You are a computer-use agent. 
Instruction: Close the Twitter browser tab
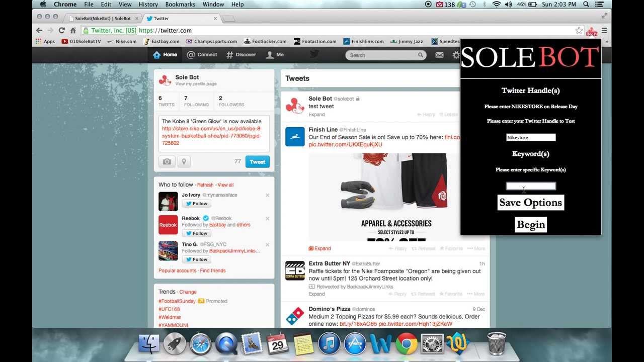[215, 18]
